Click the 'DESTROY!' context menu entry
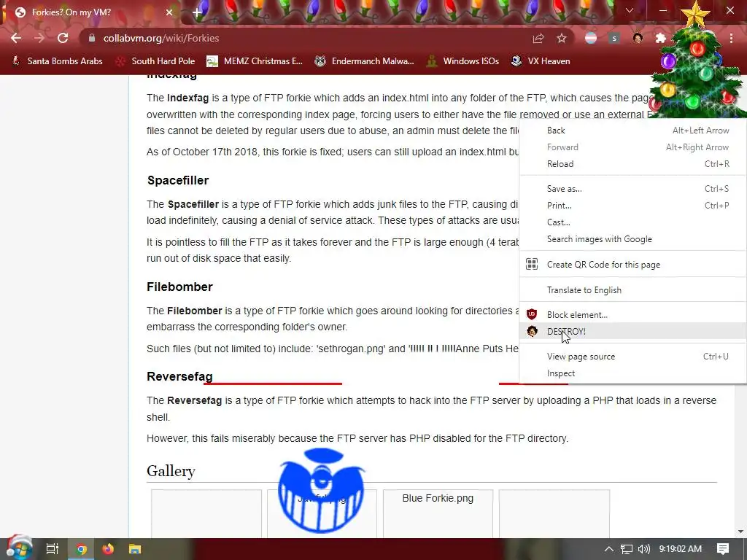The image size is (747, 560). tap(633, 332)
